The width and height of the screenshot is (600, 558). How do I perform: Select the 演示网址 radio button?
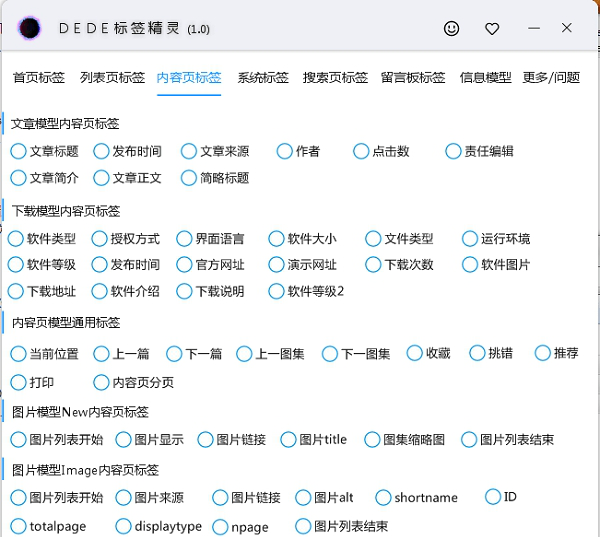coord(276,264)
